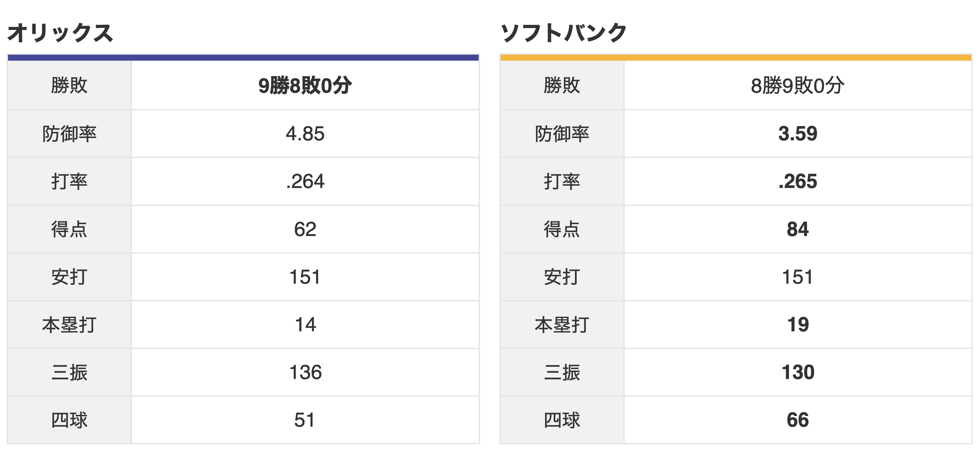Viewport: 980px width, 470px height.
Task: Select Orix record 9勝8敗0分
Action: tap(305, 85)
